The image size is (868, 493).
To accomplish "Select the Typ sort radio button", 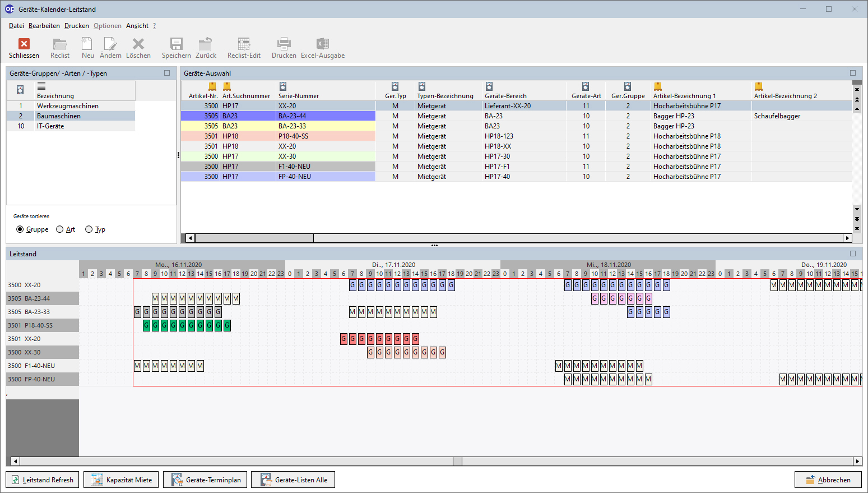I will [89, 229].
